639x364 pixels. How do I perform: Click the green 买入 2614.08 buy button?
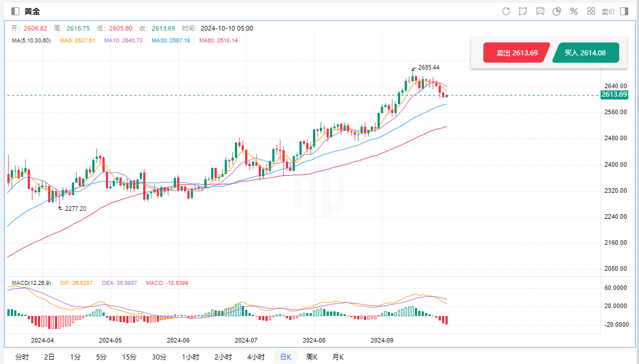tap(585, 53)
